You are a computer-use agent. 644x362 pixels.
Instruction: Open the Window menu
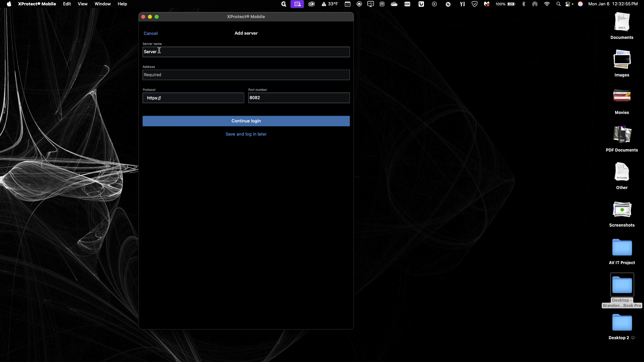coord(103,4)
